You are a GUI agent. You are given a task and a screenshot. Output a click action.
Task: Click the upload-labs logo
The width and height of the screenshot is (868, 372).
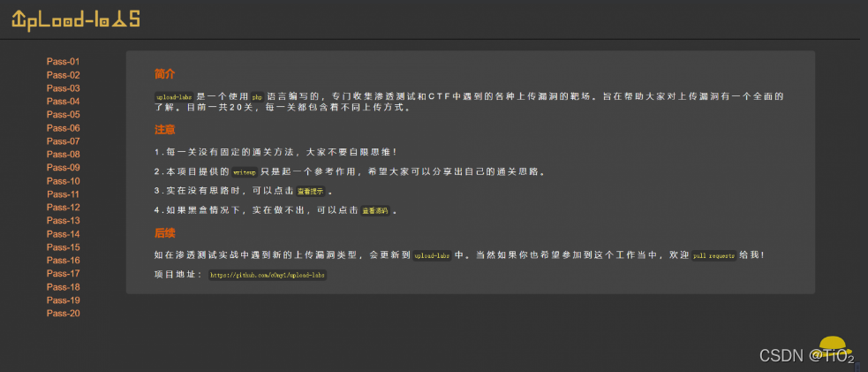click(x=76, y=20)
